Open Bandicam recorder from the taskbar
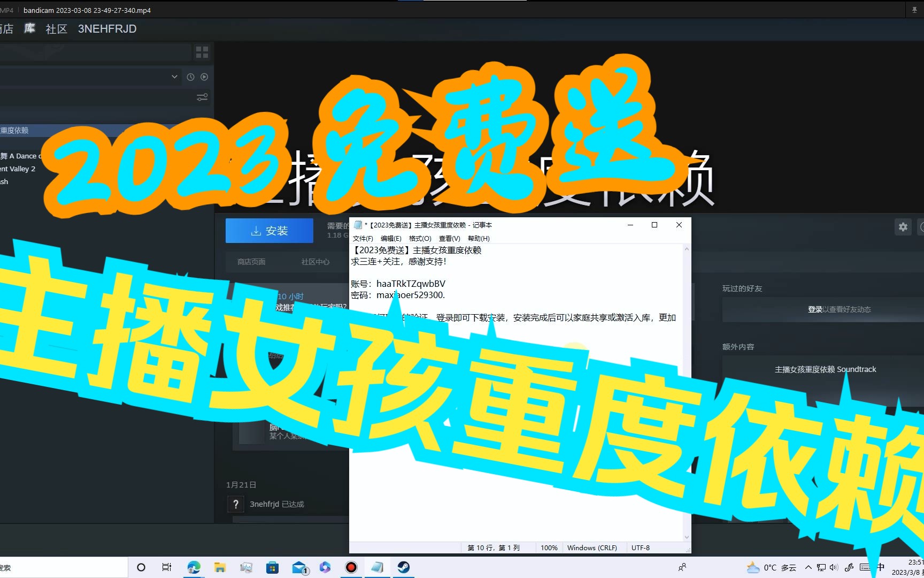 [x=351, y=567]
